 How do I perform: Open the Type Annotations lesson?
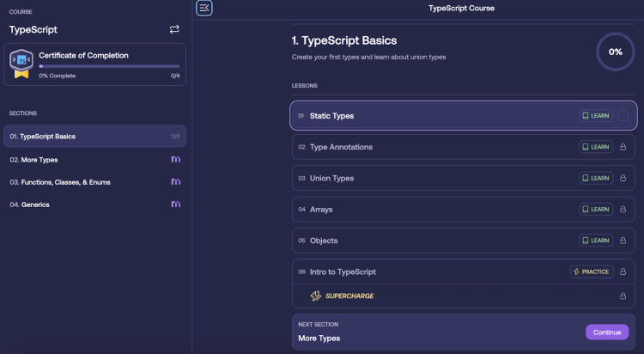click(464, 147)
